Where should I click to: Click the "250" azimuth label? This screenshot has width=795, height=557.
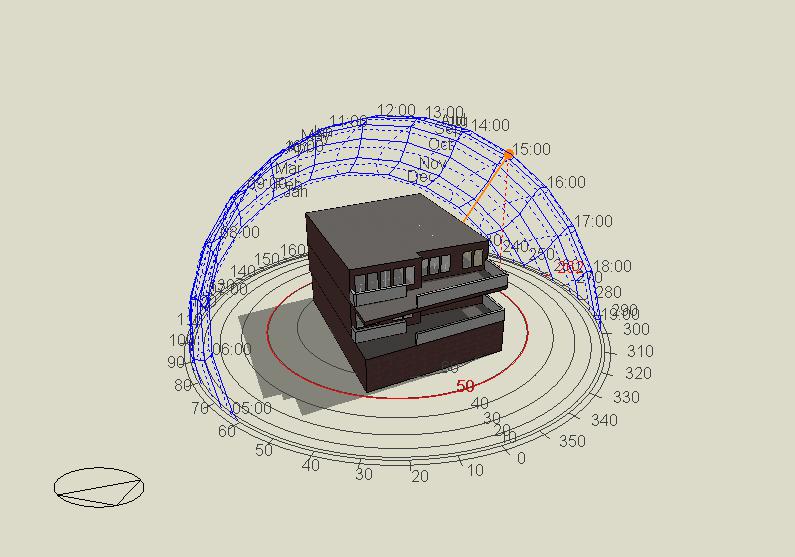(x=541, y=254)
